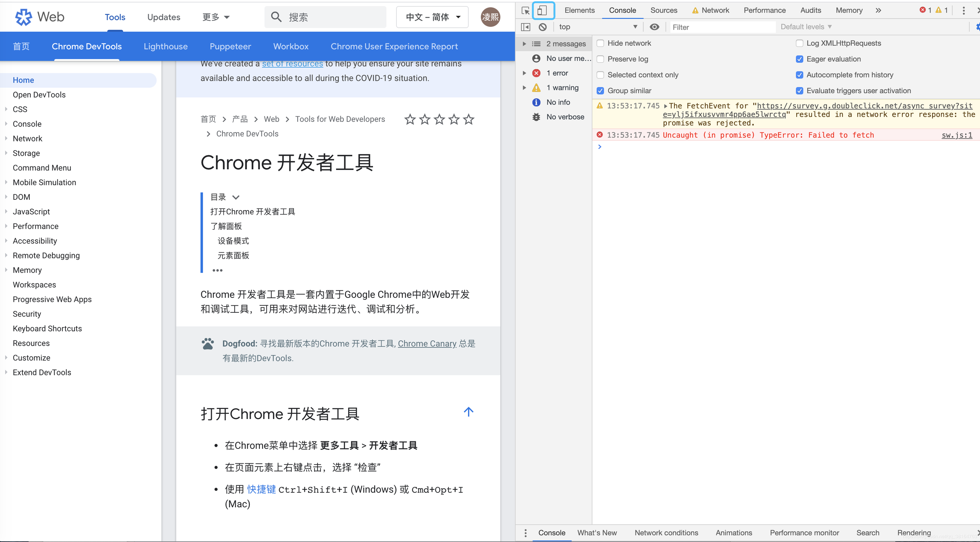Screen dimensions: 980x542
Task: Toggle the device toolbar icon
Action: [542, 11]
